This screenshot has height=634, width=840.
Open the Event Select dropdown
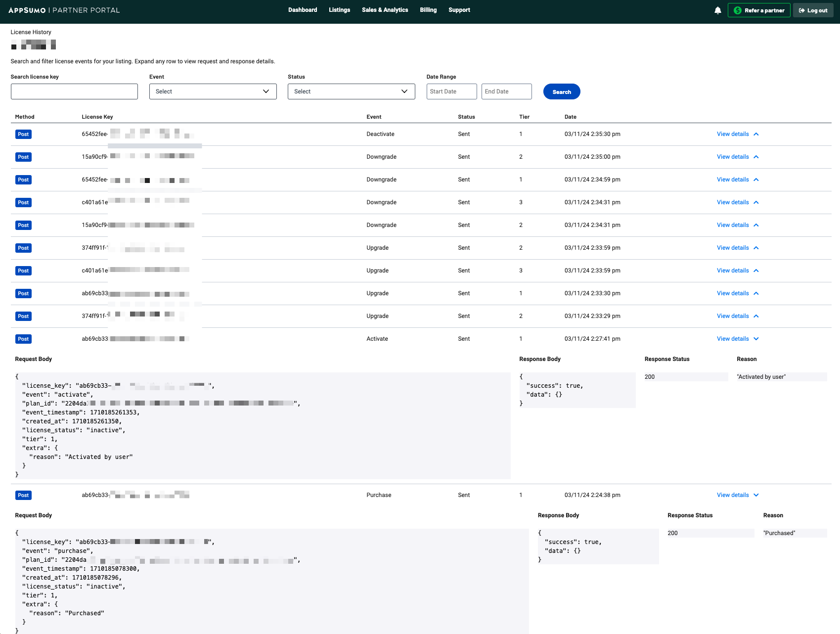(x=213, y=91)
